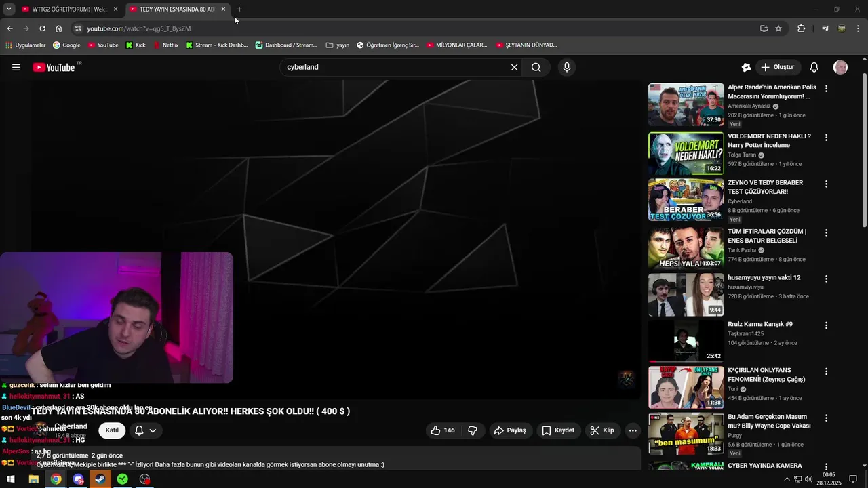Image resolution: width=868 pixels, height=488 pixels.
Task: Share the video with Paylaş
Action: click(x=510, y=430)
